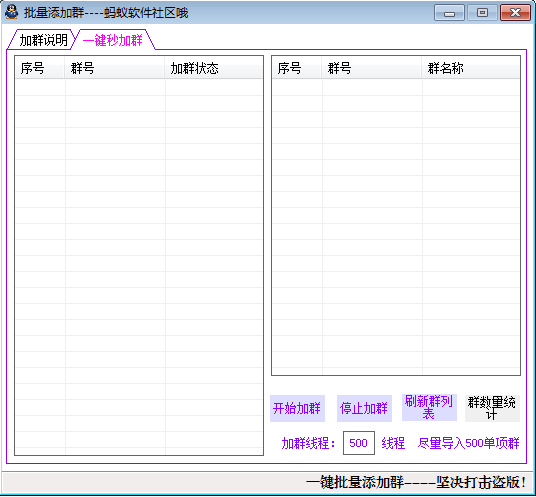Click right list 序号 column header

click(297, 68)
